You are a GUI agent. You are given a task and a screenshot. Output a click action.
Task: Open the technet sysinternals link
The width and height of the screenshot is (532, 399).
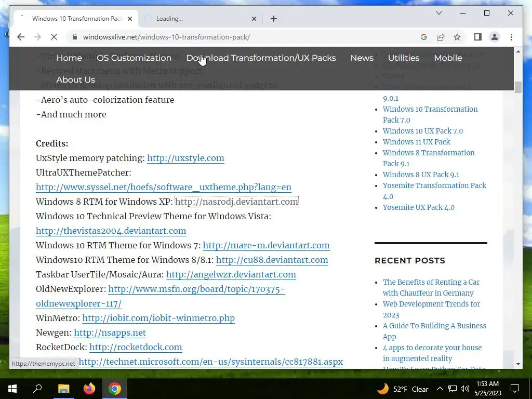211,362
